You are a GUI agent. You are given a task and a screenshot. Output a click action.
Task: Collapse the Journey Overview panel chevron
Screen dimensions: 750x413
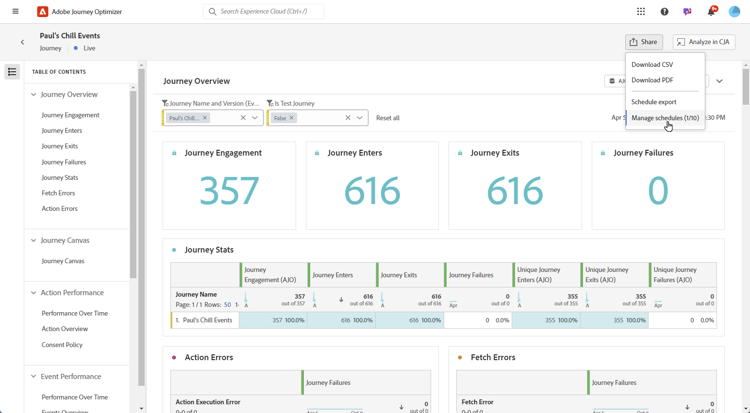click(x=719, y=81)
